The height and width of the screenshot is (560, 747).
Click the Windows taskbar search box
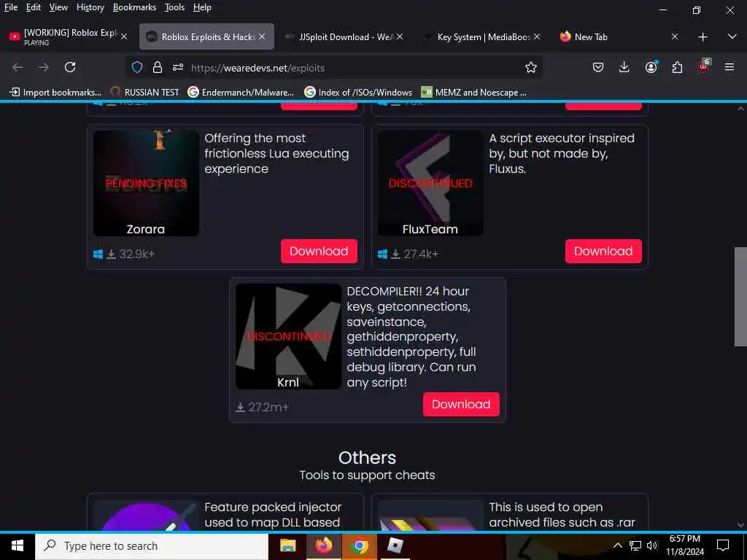click(152, 545)
